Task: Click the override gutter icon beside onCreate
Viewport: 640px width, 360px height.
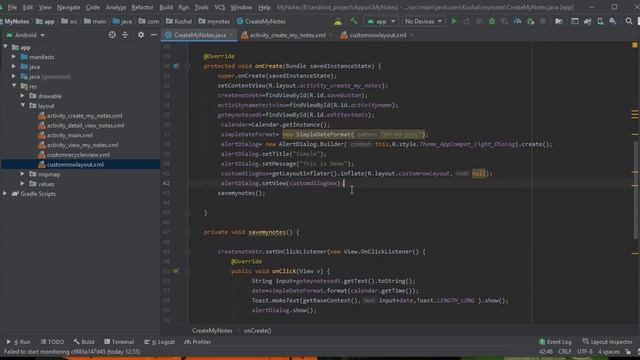Action: (176, 66)
